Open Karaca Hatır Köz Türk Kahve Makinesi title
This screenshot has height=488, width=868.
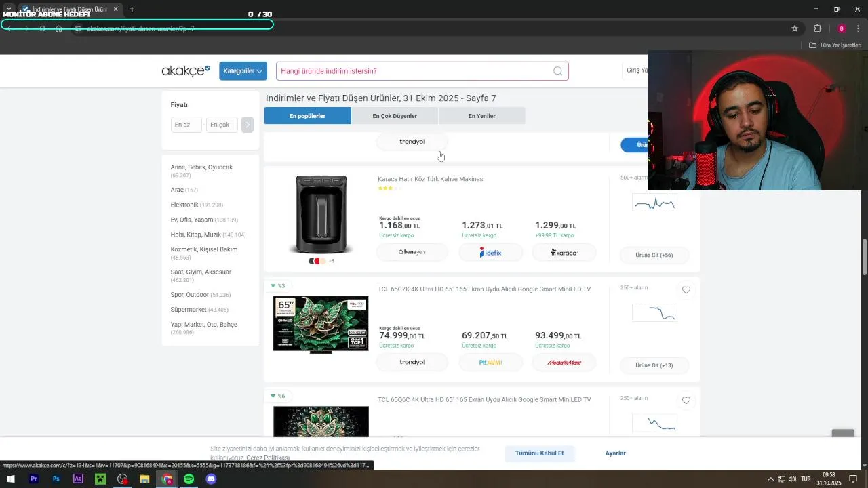tap(431, 179)
